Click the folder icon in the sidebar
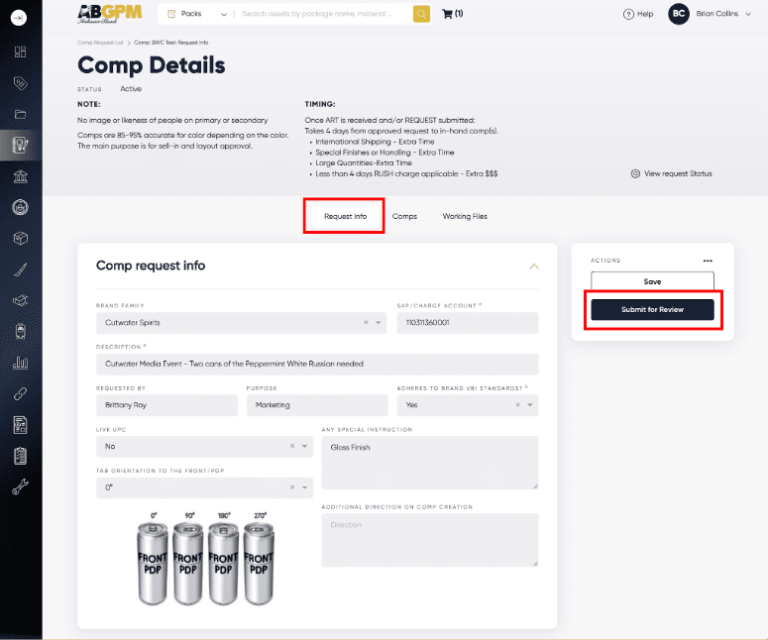Screen dimensions: 768x640 20,114
